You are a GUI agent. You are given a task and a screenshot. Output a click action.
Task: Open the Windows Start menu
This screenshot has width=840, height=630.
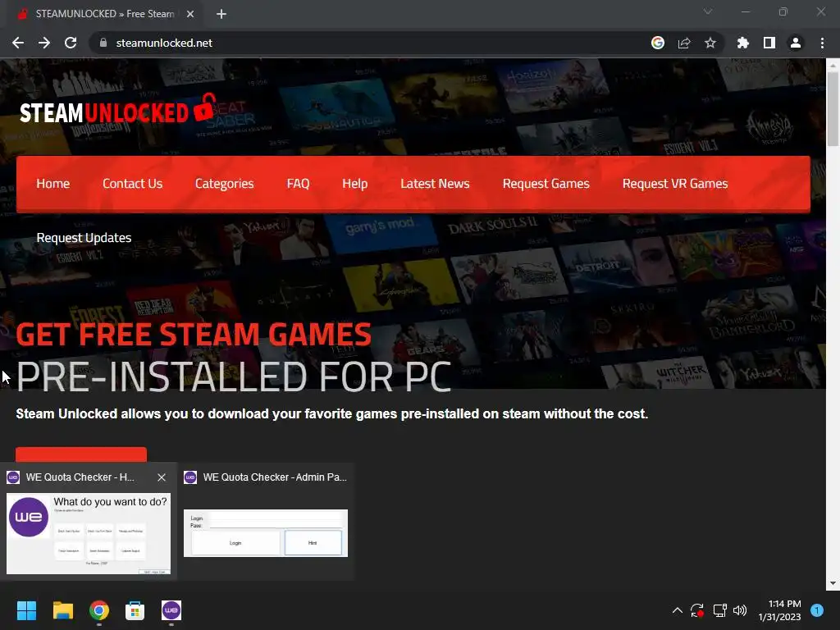coord(26,610)
